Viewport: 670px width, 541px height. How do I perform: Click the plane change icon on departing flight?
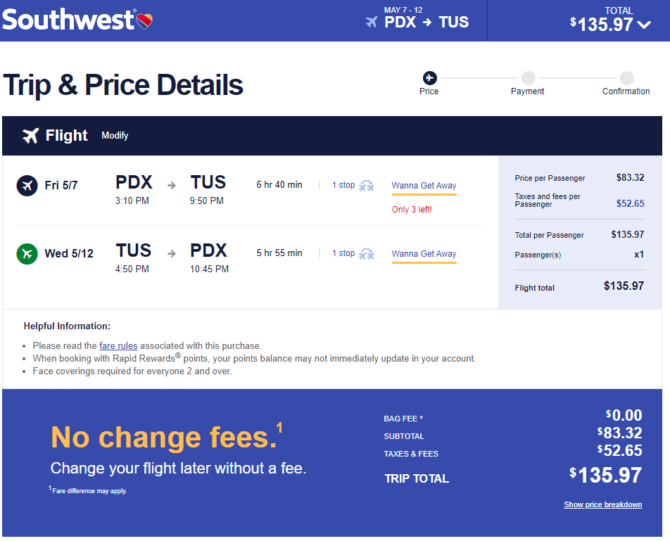367,186
